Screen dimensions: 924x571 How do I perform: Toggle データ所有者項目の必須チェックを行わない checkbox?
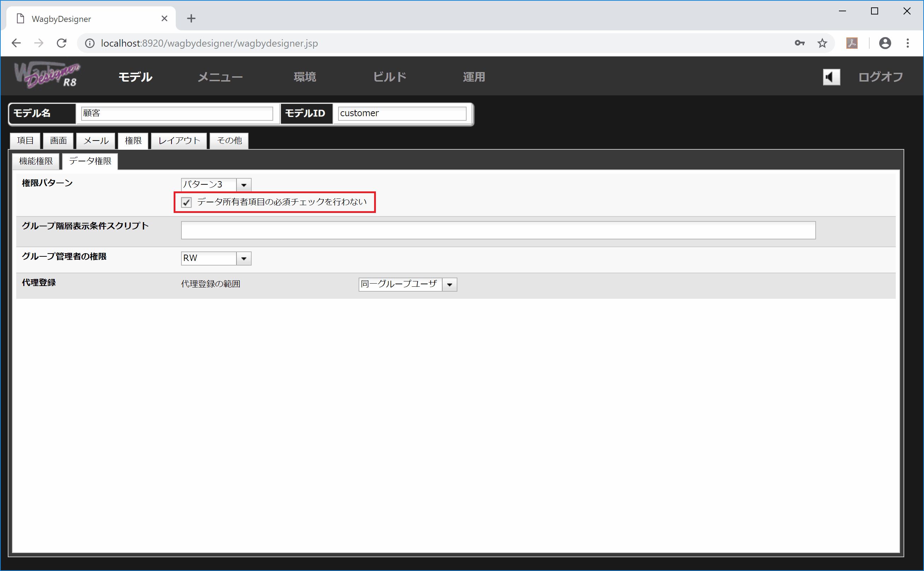pyautogui.click(x=186, y=202)
